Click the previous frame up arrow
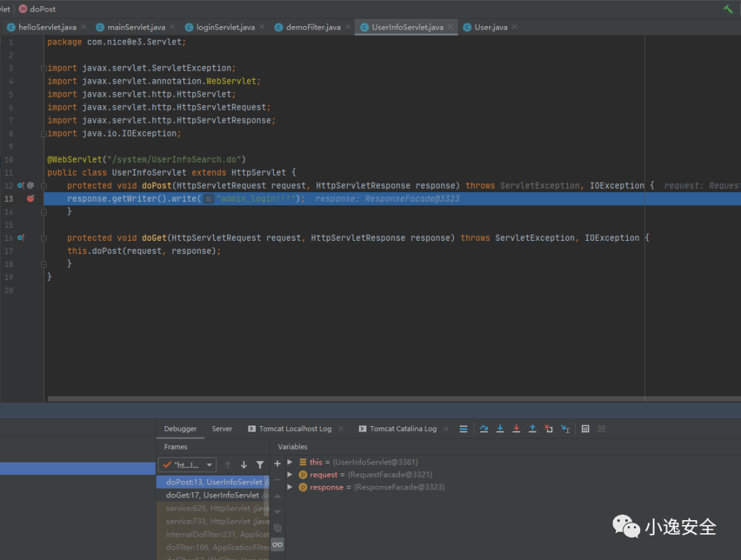This screenshot has width=741, height=560. pos(227,465)
